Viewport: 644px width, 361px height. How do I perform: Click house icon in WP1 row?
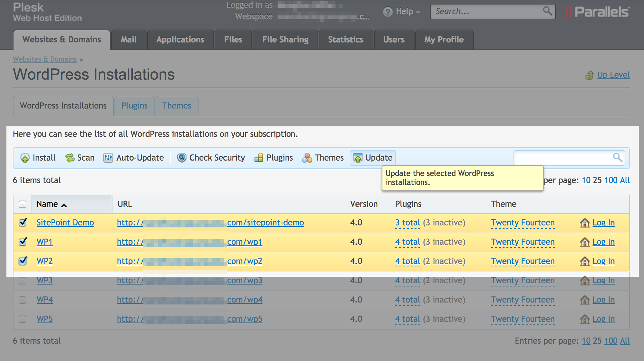point(585,242)
